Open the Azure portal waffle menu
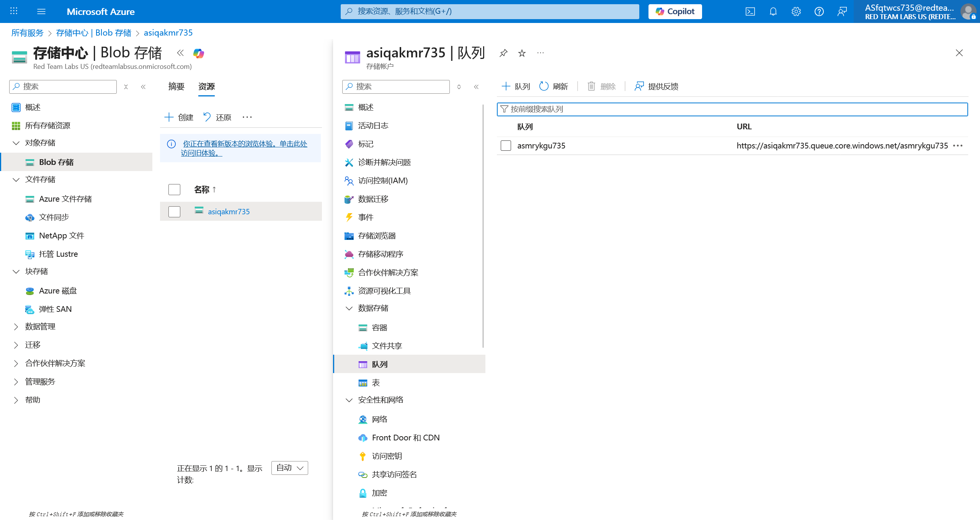Screen dimensions: 980x520 pos(14,11)
